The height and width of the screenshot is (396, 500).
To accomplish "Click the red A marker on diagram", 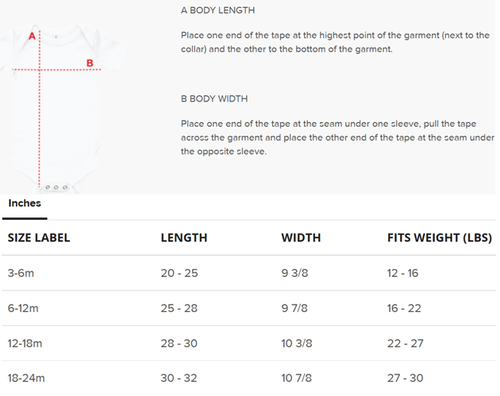I will pyautogui.click(x=32, y=36).
